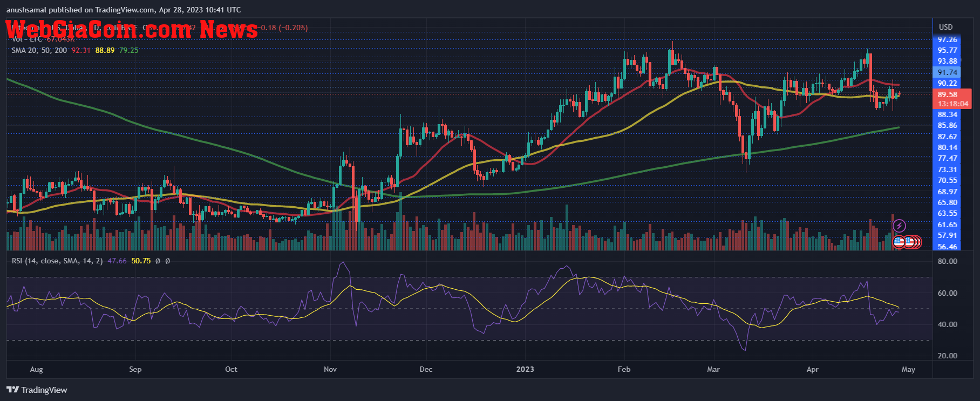The height and width of the screenshot is (401, 980).
Task: Open the RSI (14, close, SMA, 14, 2) legend
Action: pos(57,261)
